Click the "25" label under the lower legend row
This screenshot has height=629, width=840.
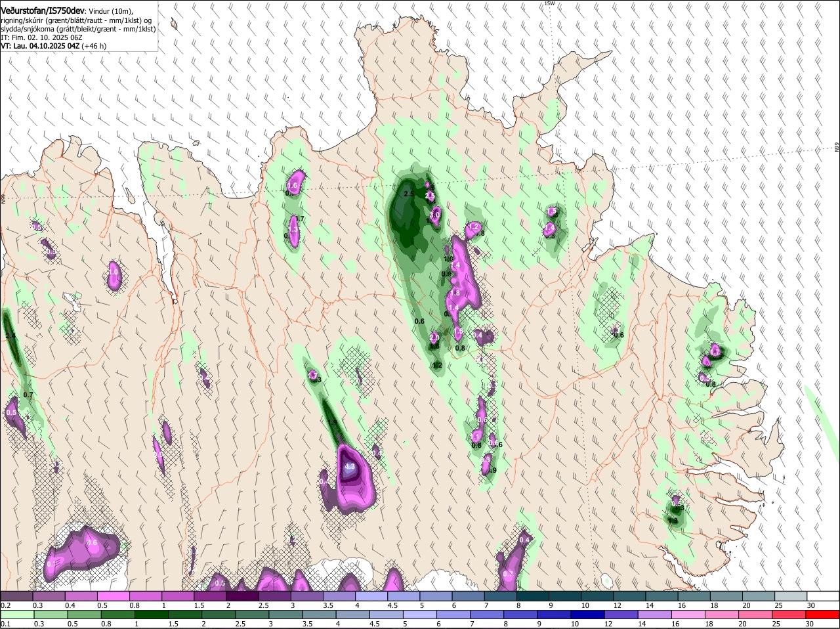775,624
